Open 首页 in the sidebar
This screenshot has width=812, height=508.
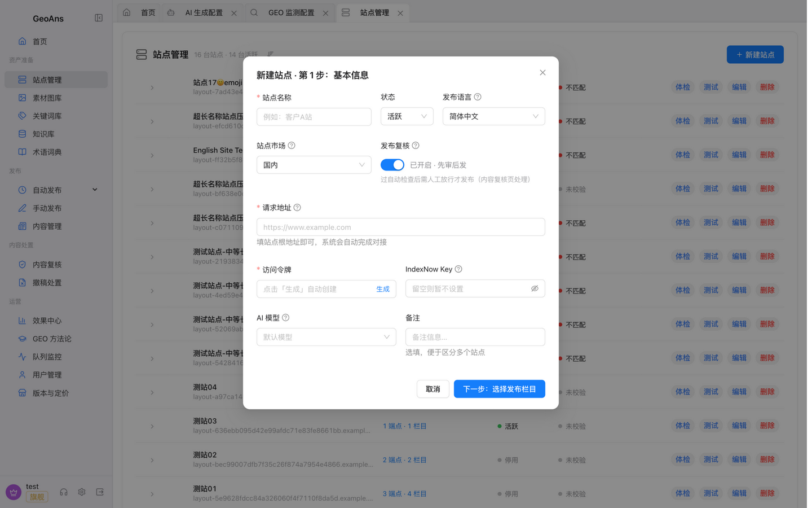[56, 41]
